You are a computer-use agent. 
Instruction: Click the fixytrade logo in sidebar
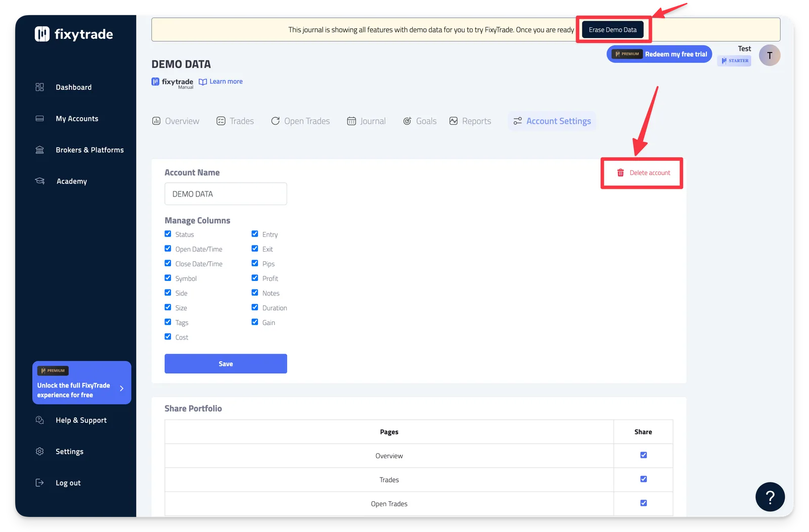[74, 34]
